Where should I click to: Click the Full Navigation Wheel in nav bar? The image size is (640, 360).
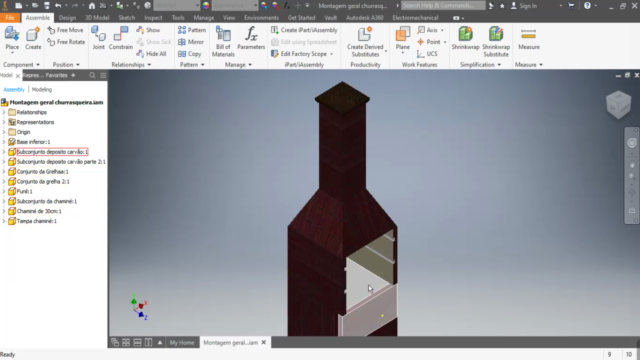632,143
